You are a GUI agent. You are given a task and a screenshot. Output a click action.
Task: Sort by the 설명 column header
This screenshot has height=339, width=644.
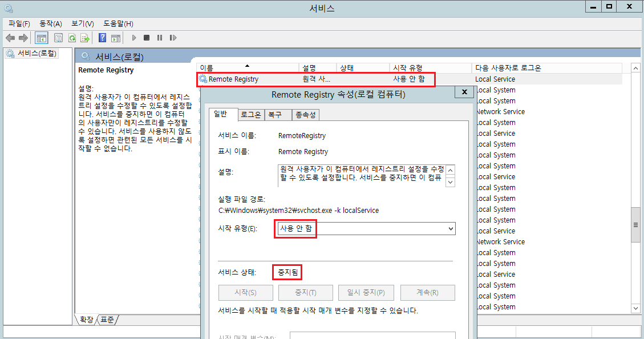(318, 68)
